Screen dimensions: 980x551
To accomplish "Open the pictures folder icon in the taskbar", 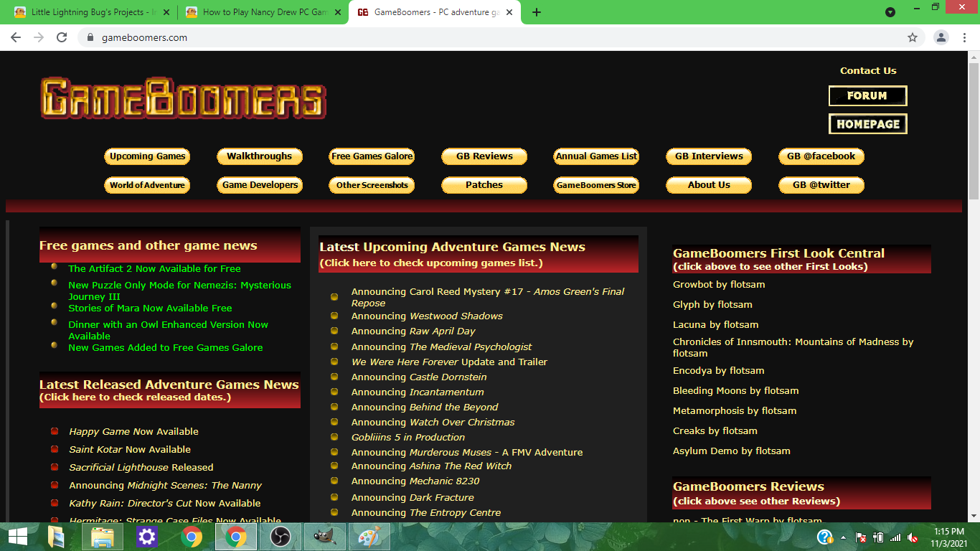I will point(56,537).
